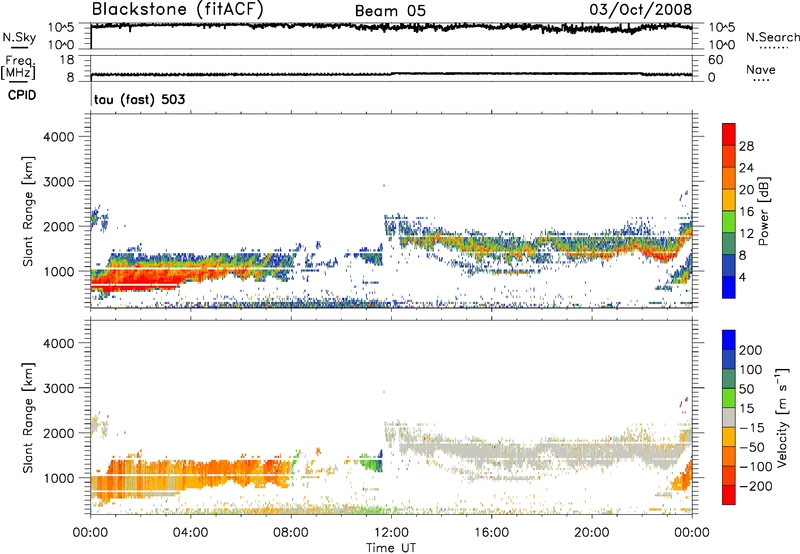The width and height of the screenshot is (800, 554).
Task: Click the "tau (fast) 503" mode text
Action: pyautogui.click(x=139, y=99)
